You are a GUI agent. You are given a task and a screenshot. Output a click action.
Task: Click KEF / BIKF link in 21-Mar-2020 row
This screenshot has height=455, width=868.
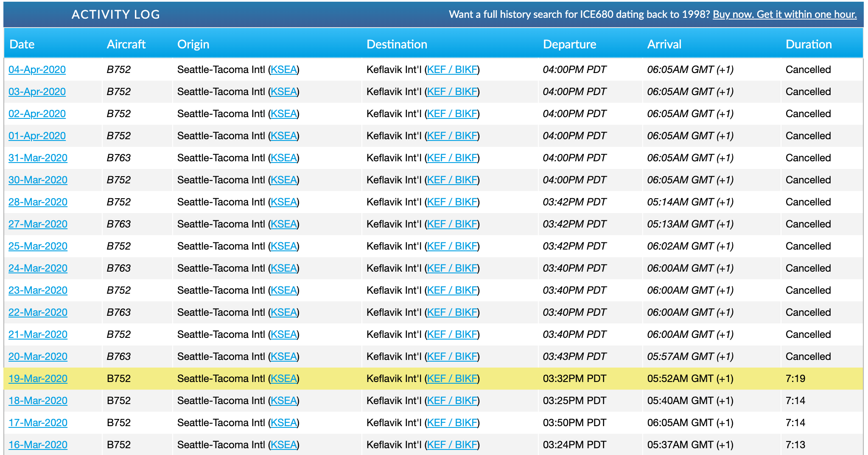pyautogui.click(x=452, y=334)
